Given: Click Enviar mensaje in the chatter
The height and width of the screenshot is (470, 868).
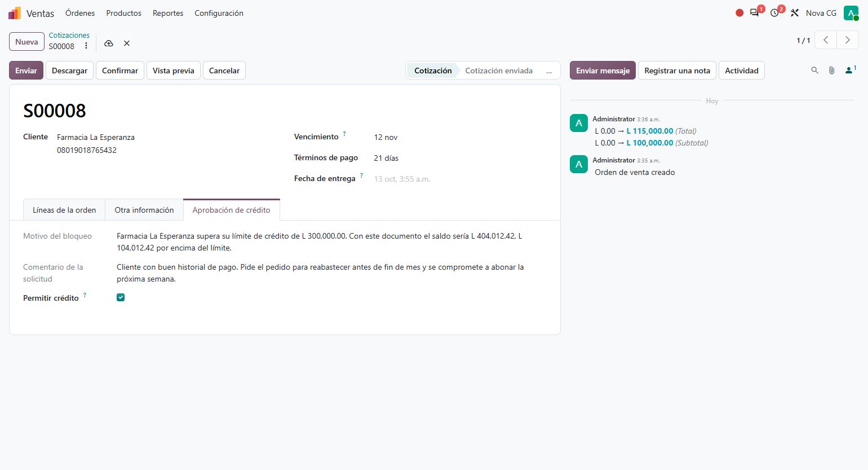Looking at the screenshot, I should [603, 71].
